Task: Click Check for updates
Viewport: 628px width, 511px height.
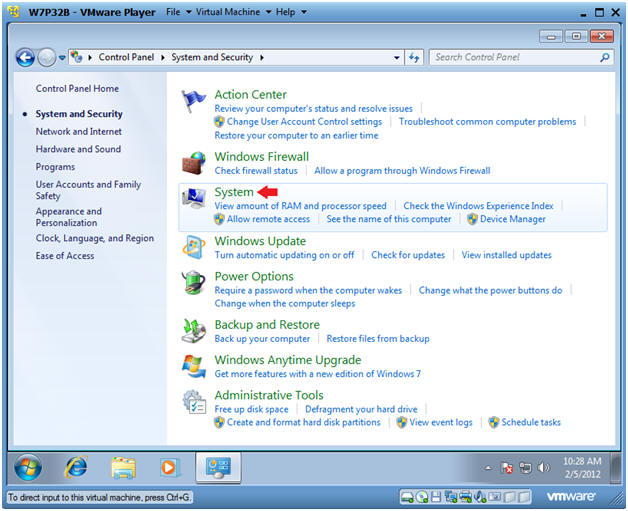Action: (408, 255)
